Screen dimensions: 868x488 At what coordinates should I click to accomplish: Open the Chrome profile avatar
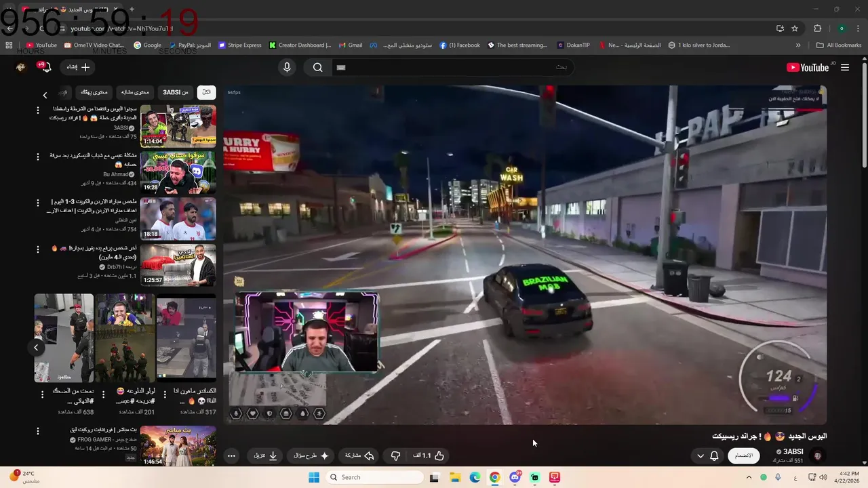[x=842, y=28]
